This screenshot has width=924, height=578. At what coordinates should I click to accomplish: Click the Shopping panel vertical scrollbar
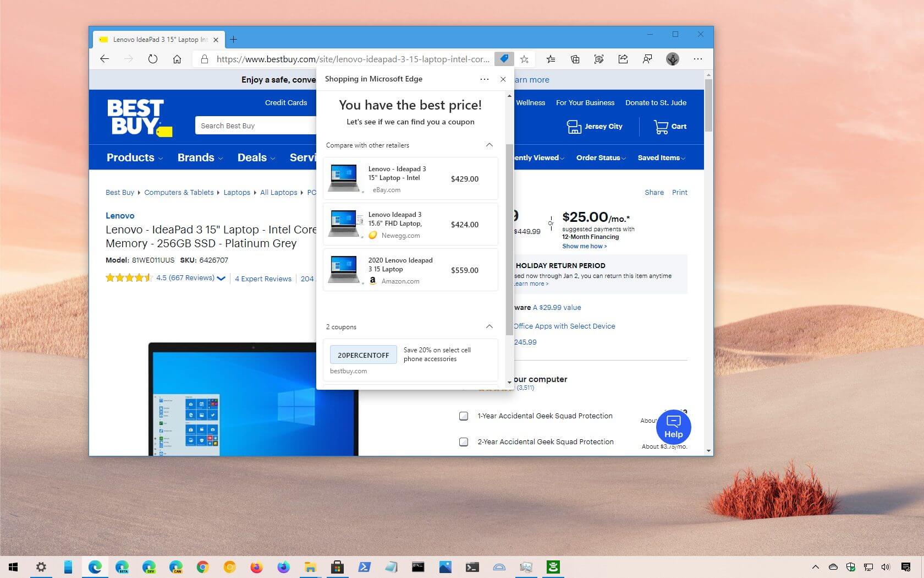click(509, 239)
